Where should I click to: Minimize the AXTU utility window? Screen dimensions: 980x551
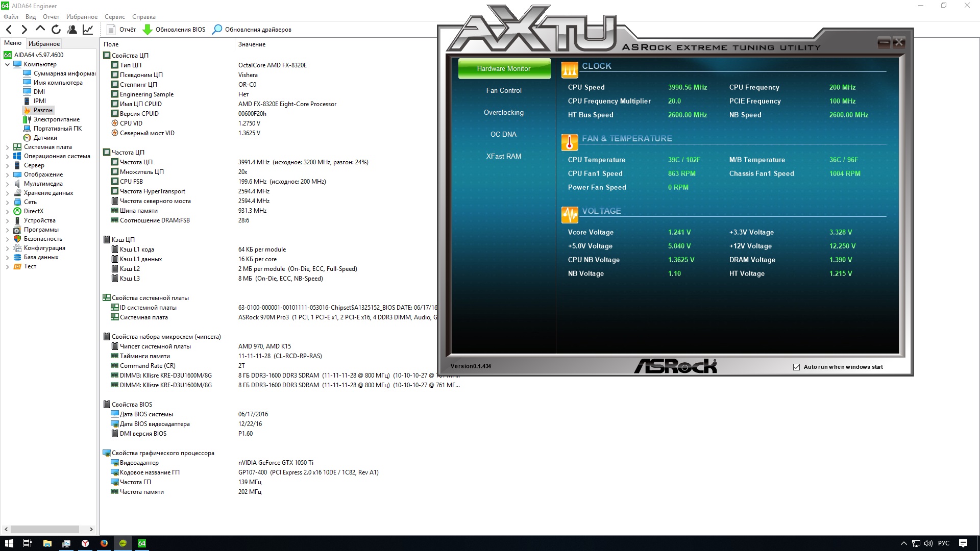[x=884, y=43]
